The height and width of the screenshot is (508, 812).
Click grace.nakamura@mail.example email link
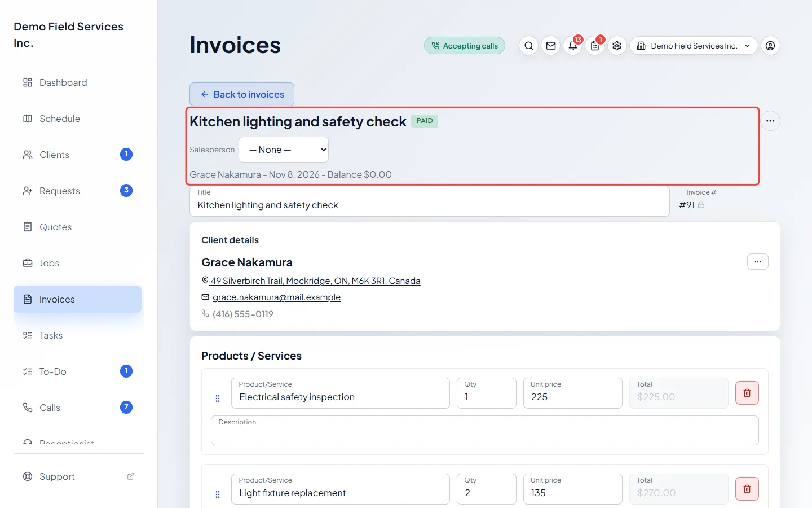click(x=276, y=297)
